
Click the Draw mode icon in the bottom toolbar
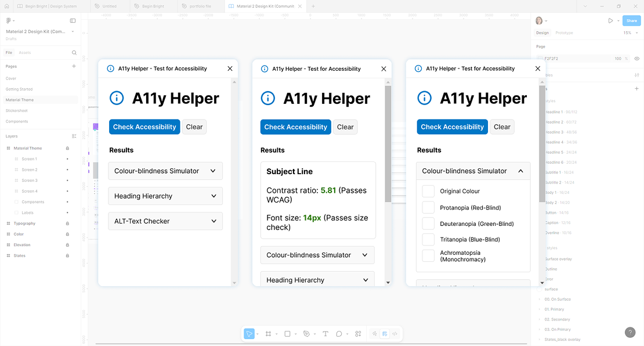point(375,334)
